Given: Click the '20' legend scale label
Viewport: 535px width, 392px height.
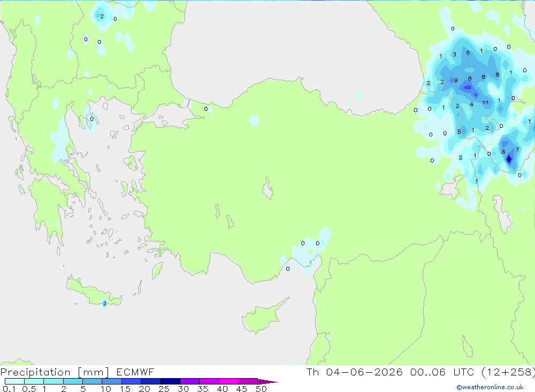Looking at the screenshot, I should click(144, 389).
